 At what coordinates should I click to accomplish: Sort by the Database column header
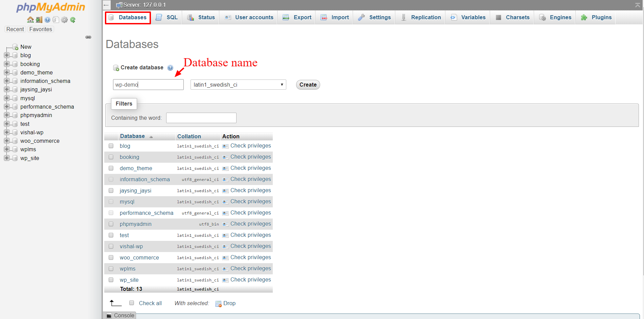pyautogui.click(x=132, y=136)
